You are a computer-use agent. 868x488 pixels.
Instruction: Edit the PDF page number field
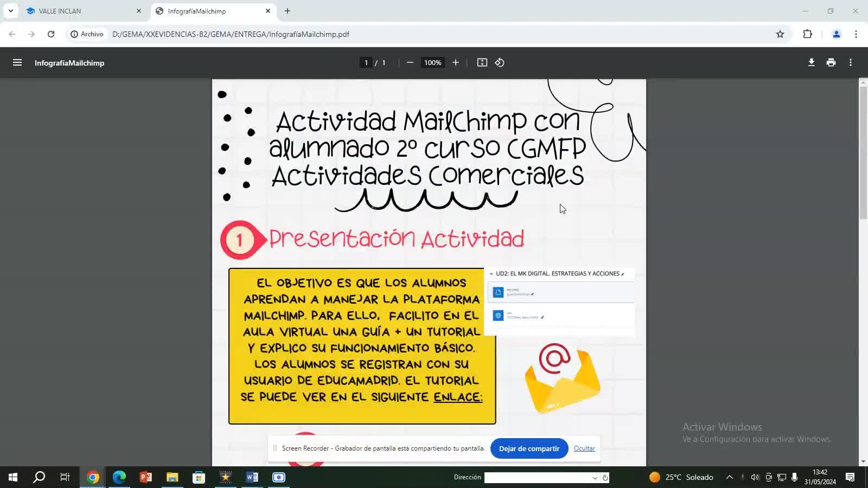coord(366,63)
